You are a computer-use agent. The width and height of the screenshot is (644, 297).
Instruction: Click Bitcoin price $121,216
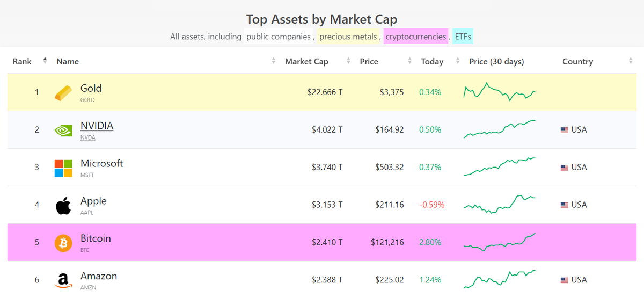(387, 243)
